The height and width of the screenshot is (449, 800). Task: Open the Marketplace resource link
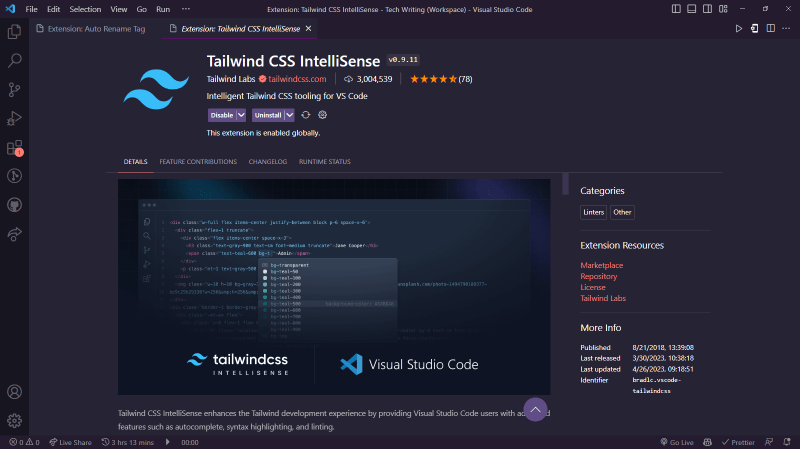tap(602, 265)
